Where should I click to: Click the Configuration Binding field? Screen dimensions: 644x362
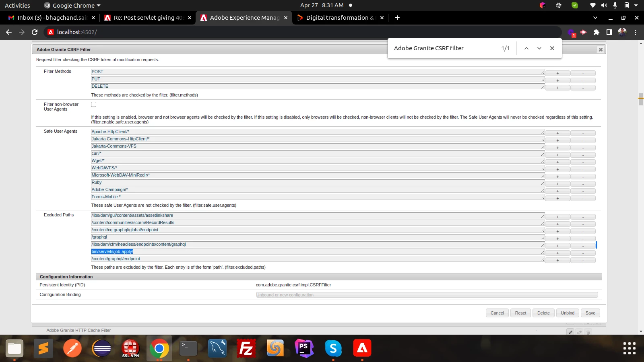coord(427,295)
